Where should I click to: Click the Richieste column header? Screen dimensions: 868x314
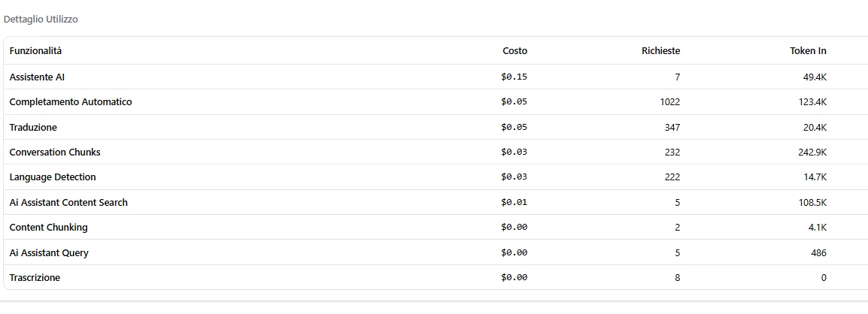click(x=661, y=51)
